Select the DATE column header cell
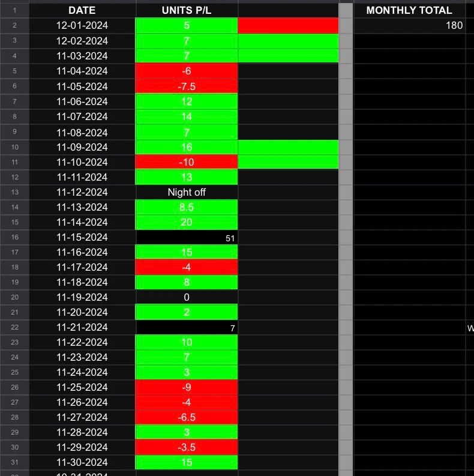The height and width of the screenshot is (476, 474). tap(82, 10)
